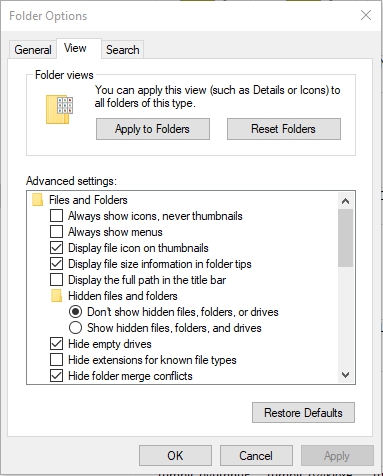Image resolution: width=383 pixels, height=476 pixels.
Task: Select the Files and Folders folder icon
Action: tap(37, 200)
